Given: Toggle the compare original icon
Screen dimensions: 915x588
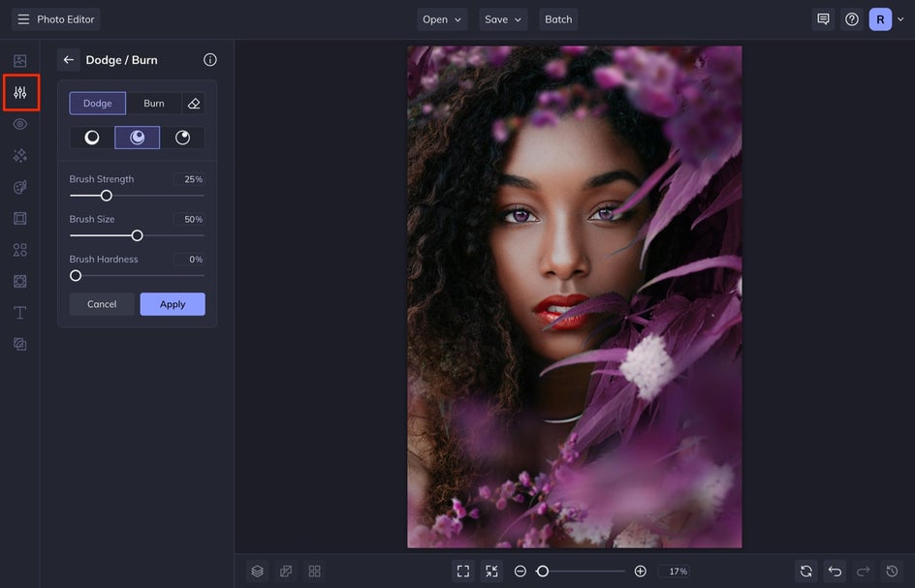Looking at the screenshot, I should click(x=286, y=572).
